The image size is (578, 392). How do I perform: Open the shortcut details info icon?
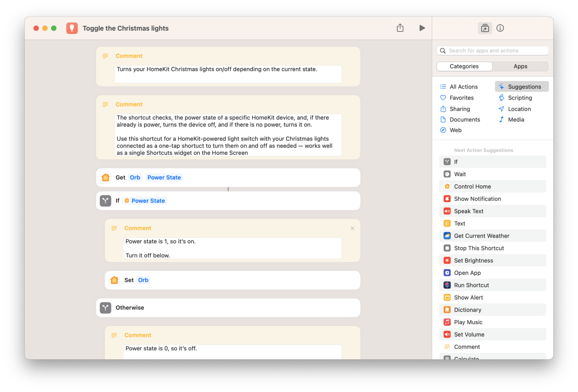pos(500,28)
